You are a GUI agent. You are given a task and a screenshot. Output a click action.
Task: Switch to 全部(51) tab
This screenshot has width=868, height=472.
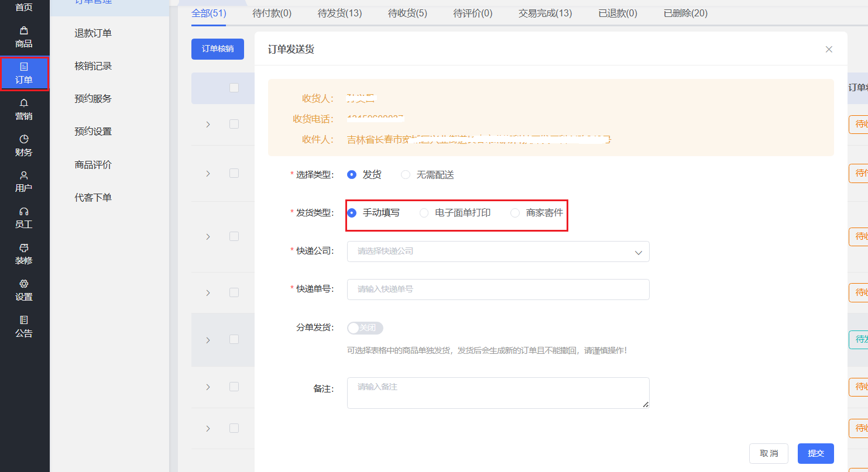(x=209, y=13)
